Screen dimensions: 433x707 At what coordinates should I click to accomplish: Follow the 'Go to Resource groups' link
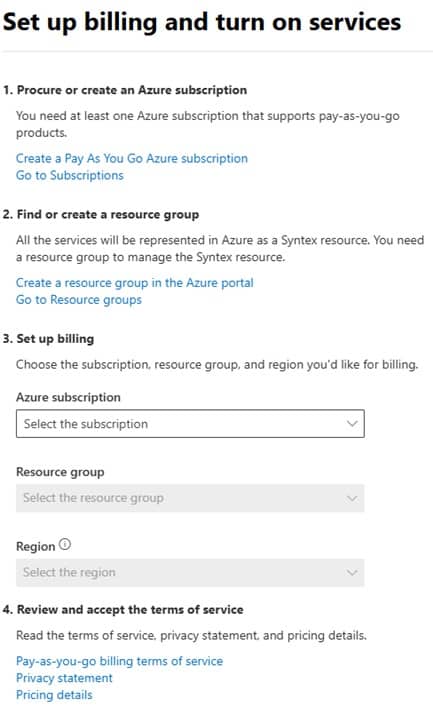[78, 300]
